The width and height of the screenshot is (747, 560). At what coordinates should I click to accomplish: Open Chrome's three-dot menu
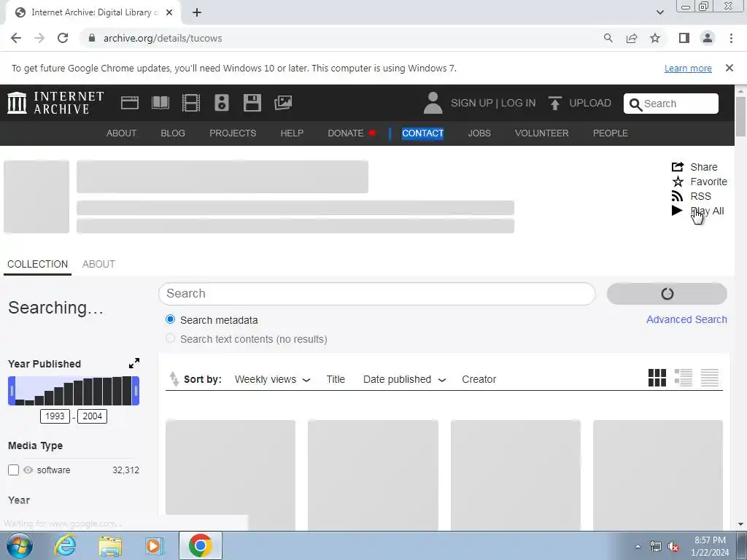[x=731, y=38]
